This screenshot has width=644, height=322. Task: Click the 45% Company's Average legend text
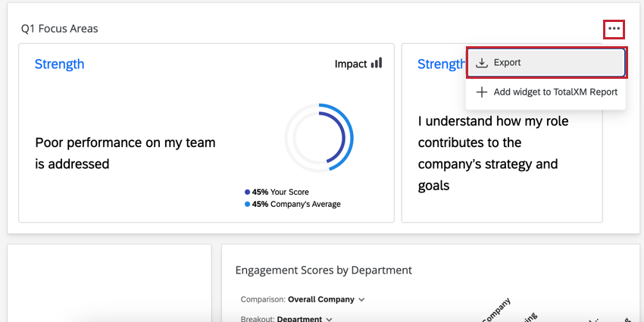coord(296,205)
